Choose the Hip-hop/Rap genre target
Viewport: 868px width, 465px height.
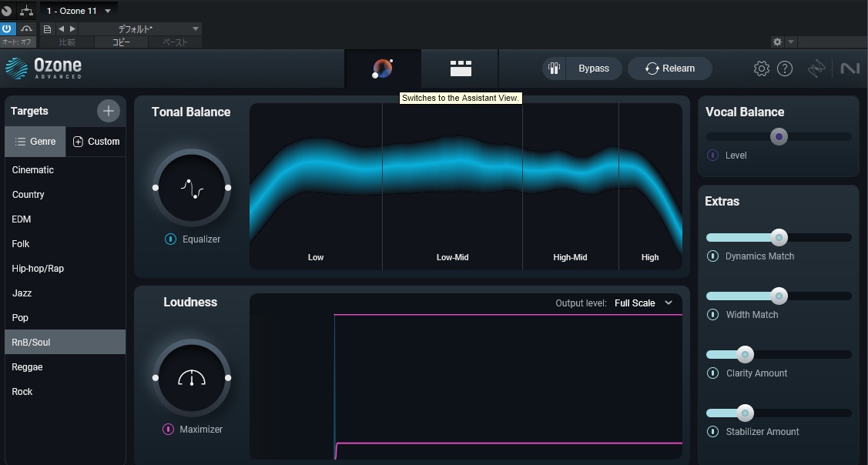(38, 269)
